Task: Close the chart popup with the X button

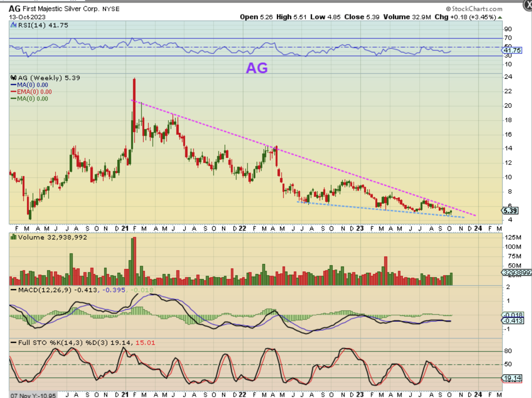Action: tap(528, 5)
